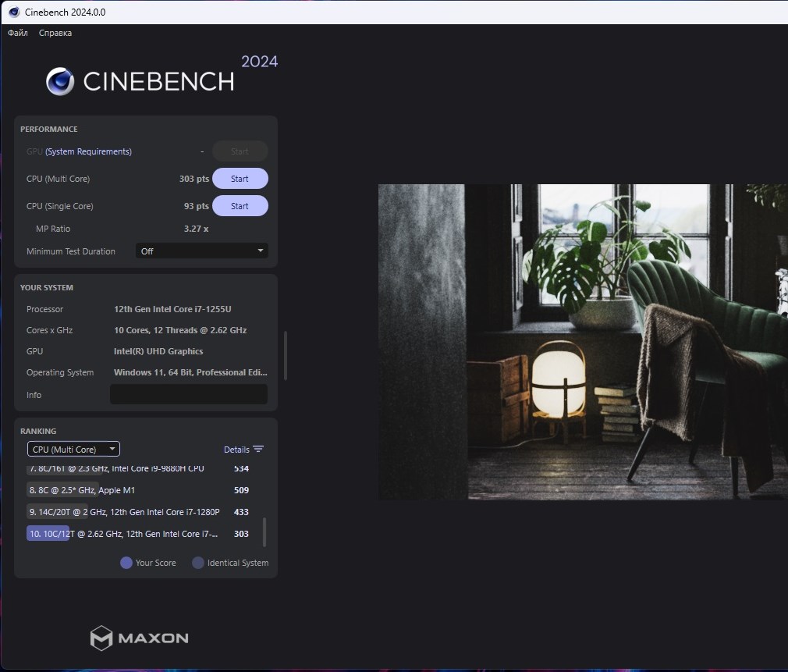Expand the Minimum Test Duration dropdown
Screen dimensions: 788x672
pyautogui.click(x=202, y=251)
